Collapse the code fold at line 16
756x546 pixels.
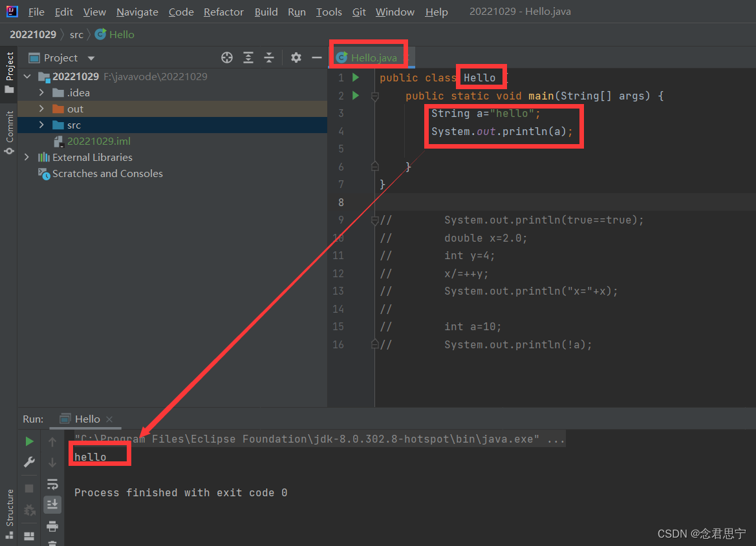click(x=374, y=344)
